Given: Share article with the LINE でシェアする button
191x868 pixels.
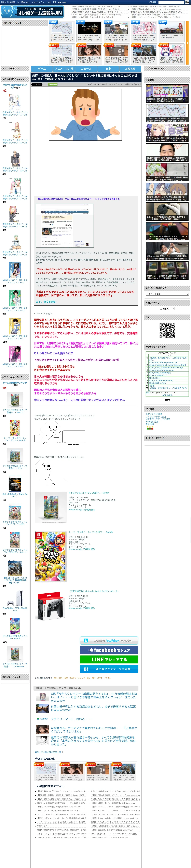Looking at the screenshot, I should (x=109, y=659).
